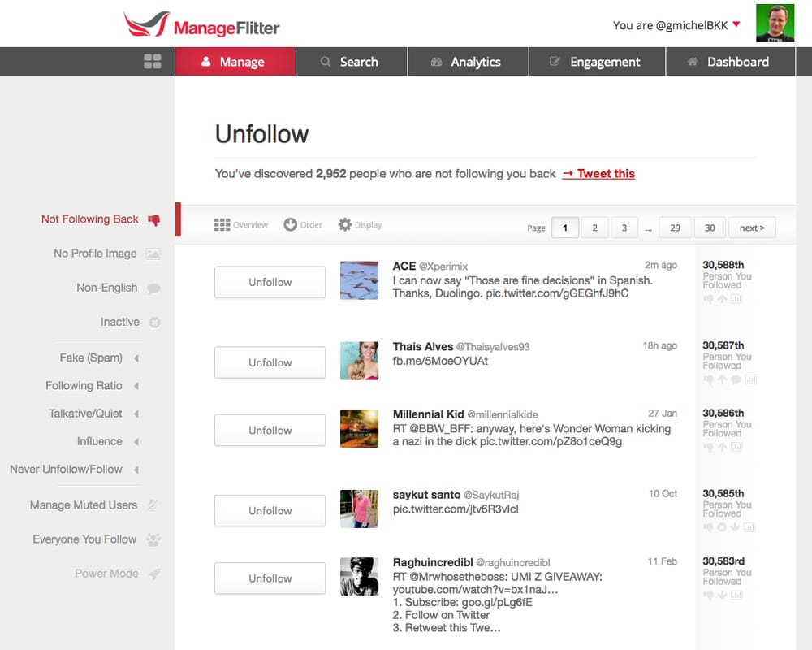This screenshot has width=812, height=650.
Task: Click up-arrow icon under 30,586th
Action: (x=722, y=447)
